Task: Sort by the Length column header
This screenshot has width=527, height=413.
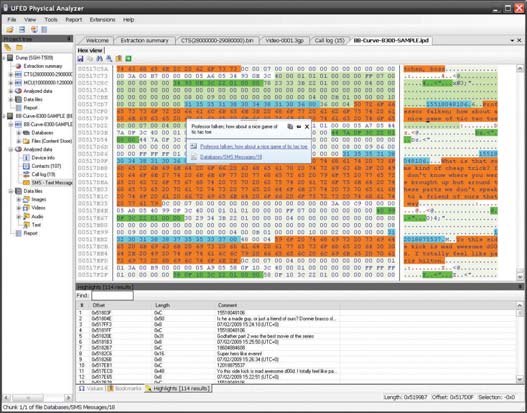Action: [x=162, y=305]
